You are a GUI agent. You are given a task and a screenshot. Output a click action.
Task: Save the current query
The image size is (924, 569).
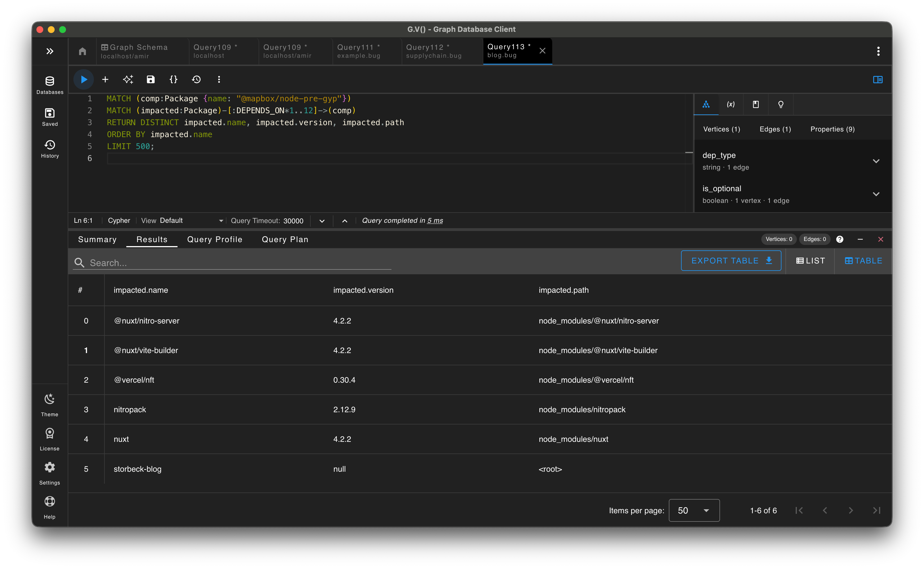150,79
